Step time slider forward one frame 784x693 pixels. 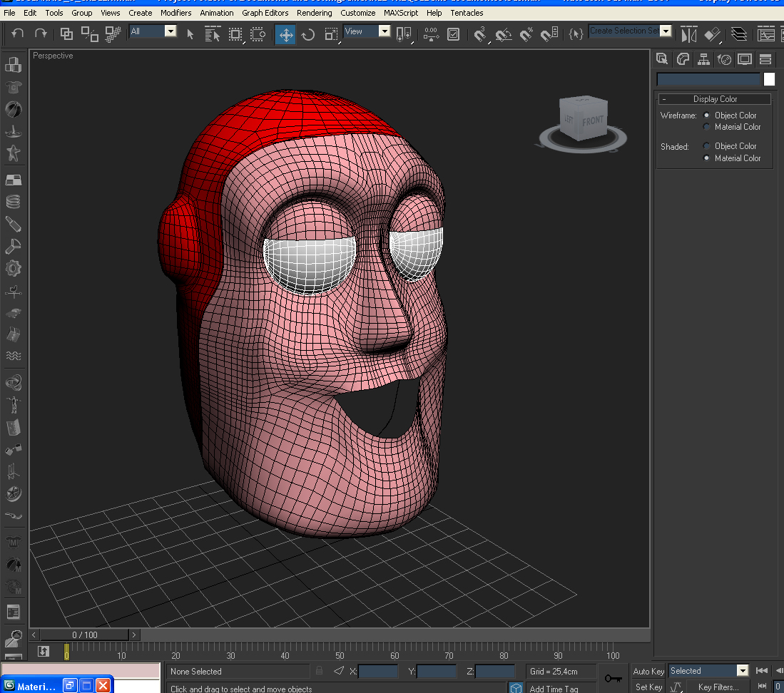(134, 635)
